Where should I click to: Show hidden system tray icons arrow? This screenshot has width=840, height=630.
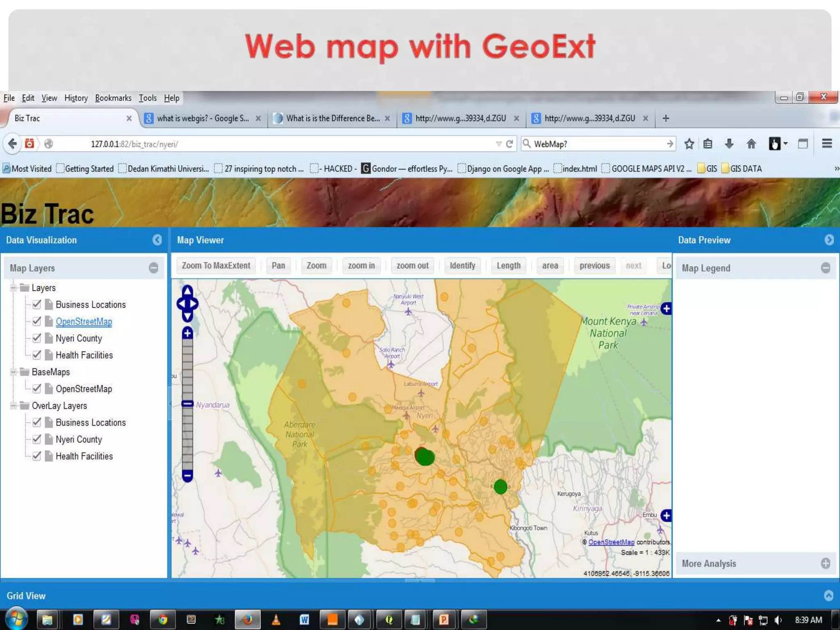pyautogui.click(x=718, y=620)
